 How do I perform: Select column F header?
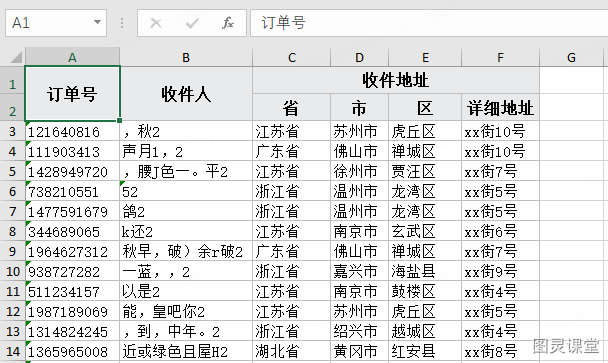pos(500,57)
